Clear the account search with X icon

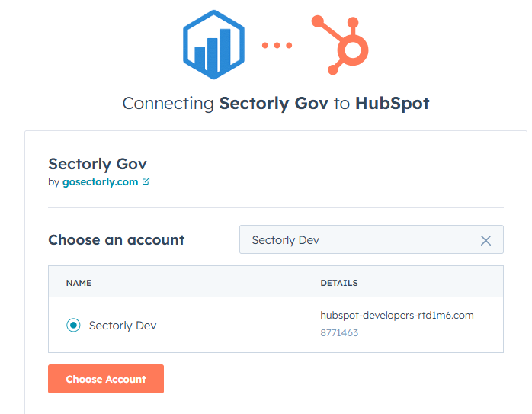486,240
